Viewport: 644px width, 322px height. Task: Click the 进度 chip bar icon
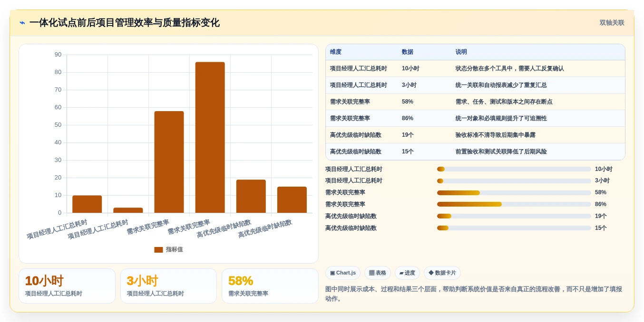point(401,273)
